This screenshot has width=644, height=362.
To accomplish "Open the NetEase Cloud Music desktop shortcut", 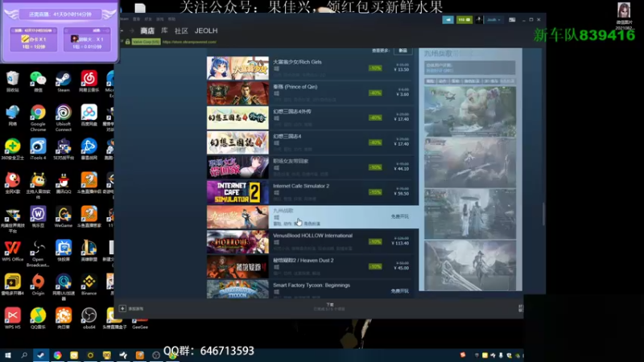I will [89, 81].
